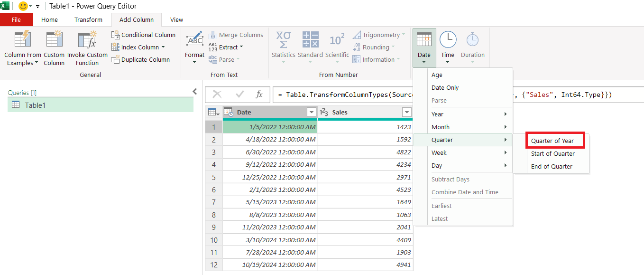
Task: Click the fx formula icon
Action: coord(259,94)
